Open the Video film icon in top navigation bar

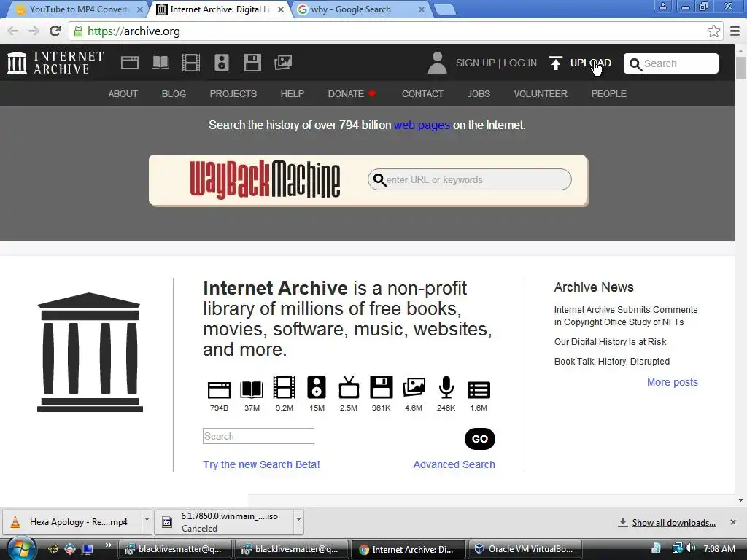click(x=191, y=63)
